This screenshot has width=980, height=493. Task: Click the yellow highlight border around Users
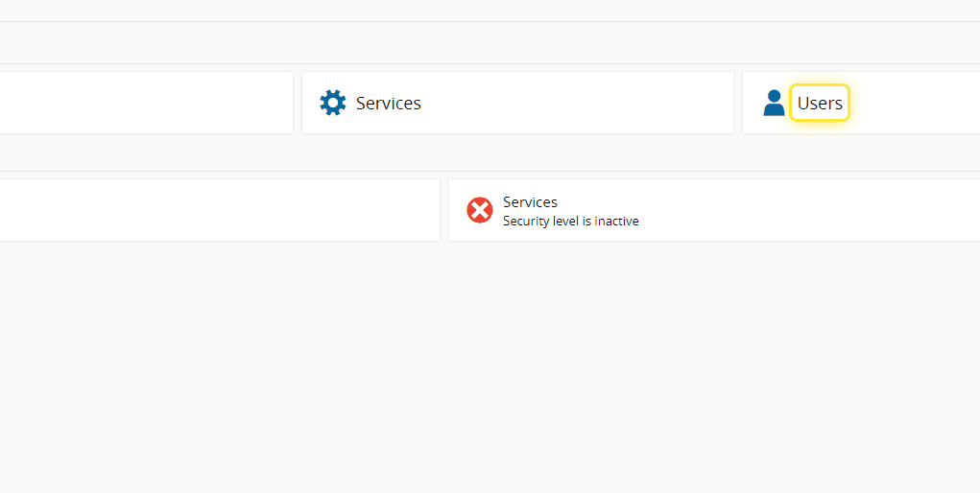791,103
